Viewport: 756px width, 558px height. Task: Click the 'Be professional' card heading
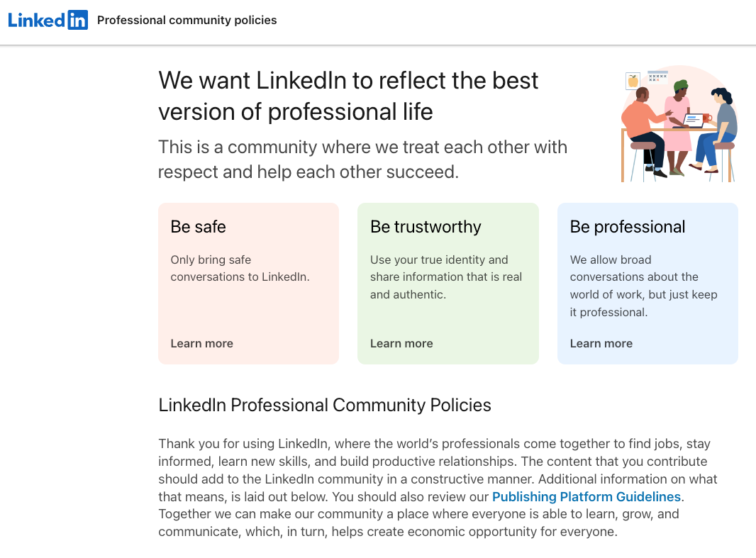628,227
